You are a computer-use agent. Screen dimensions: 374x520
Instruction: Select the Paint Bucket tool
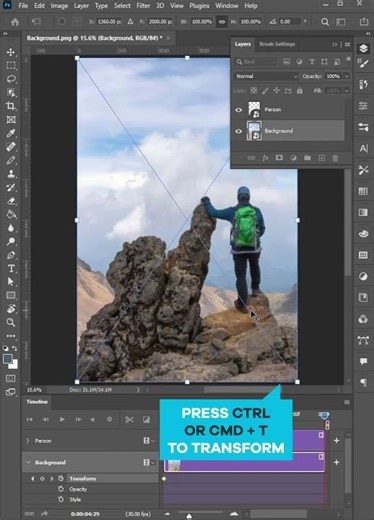coord(11,214)
